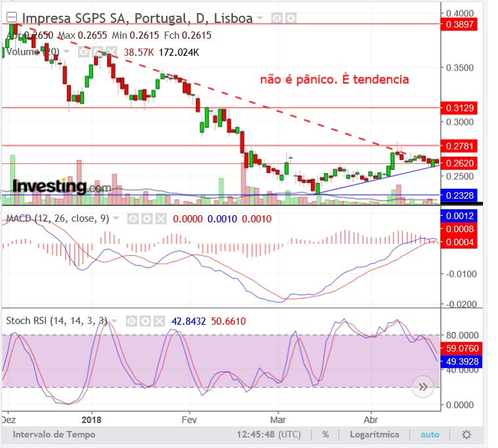Click the Mar date axis label
This screenshot has width=498, height=448.
278,420
